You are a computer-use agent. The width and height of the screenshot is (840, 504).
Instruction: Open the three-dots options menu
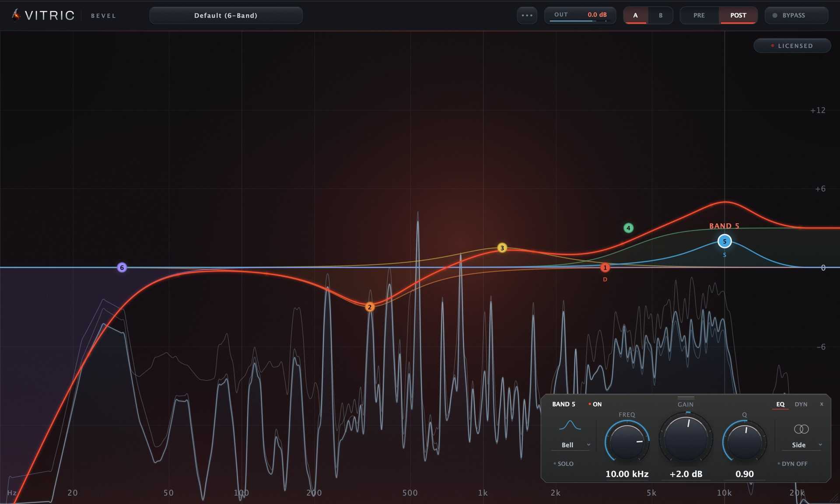pyautogui.click(x=527, y=15)
